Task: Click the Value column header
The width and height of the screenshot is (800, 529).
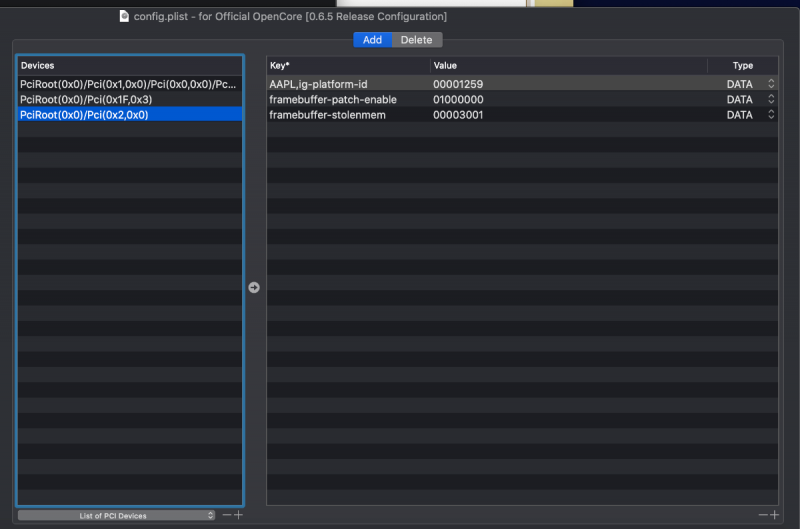Action: tap(569, 65)
